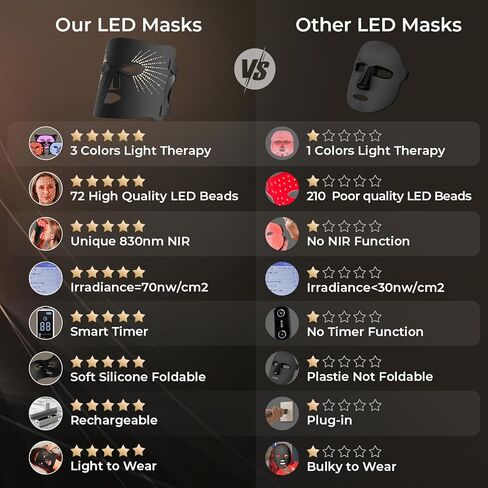Click the Other LED Masks heading
The image size is (488, 488).
pos(378,25)
